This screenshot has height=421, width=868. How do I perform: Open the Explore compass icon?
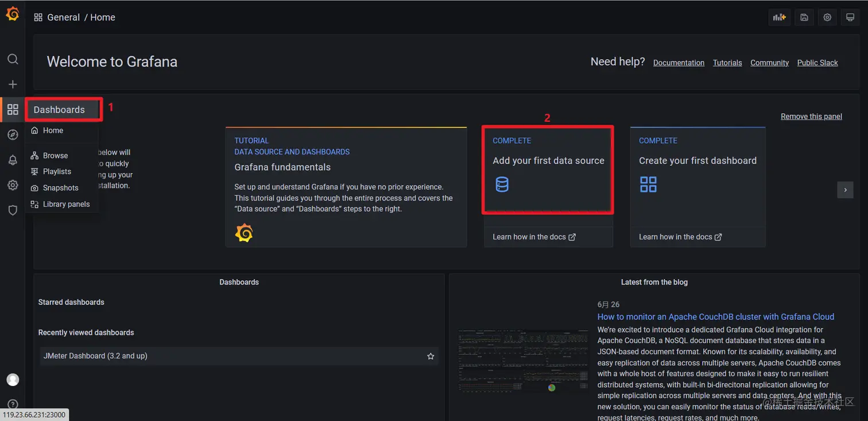pyautogui.click(x=13, y=134)
